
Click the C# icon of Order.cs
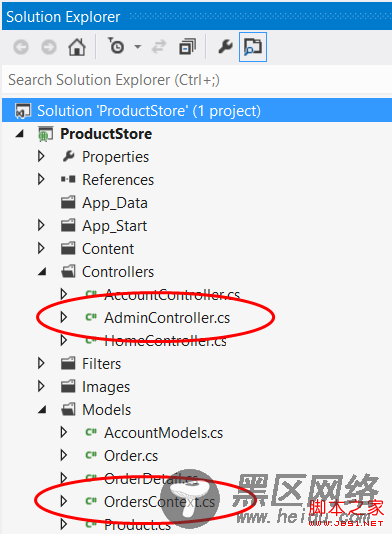point(91,456)
